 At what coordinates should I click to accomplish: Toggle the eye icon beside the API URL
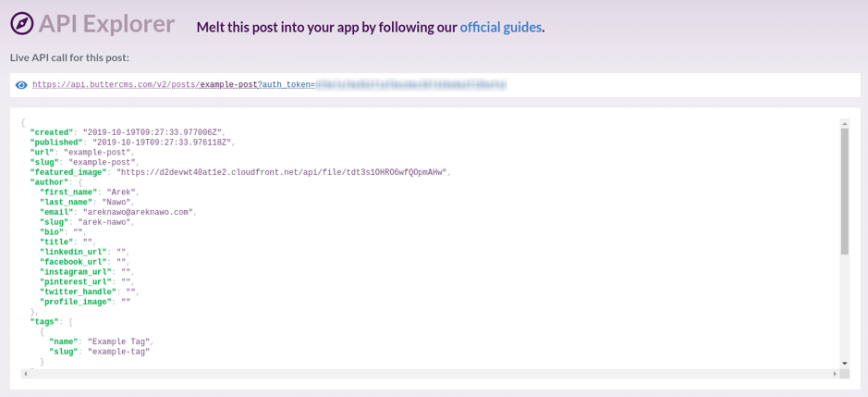(x=21, y=85)
